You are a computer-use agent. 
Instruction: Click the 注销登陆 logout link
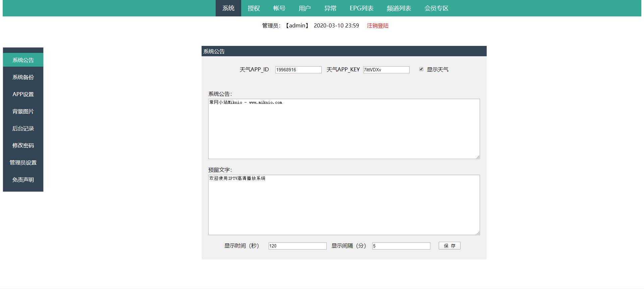coord(378,25)
